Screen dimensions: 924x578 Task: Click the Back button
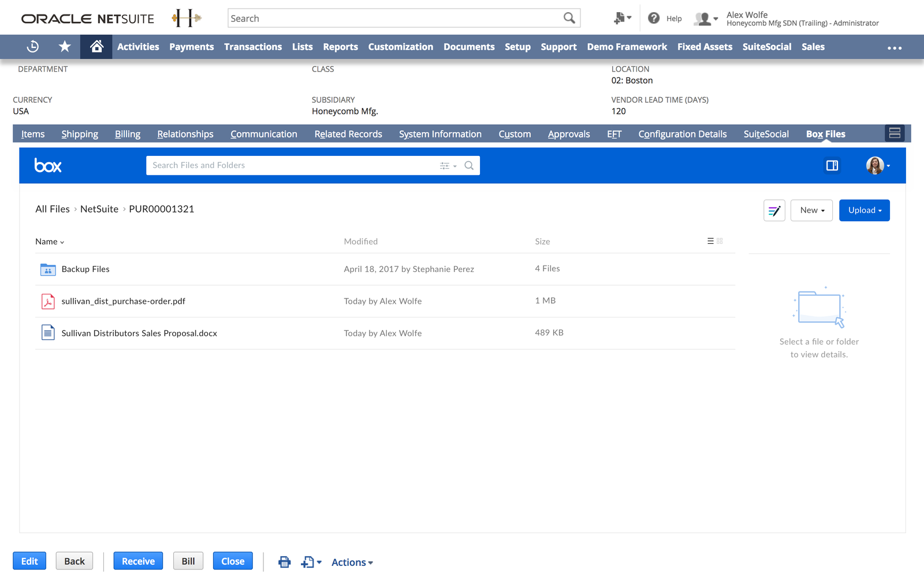click(x=74, y=561)
